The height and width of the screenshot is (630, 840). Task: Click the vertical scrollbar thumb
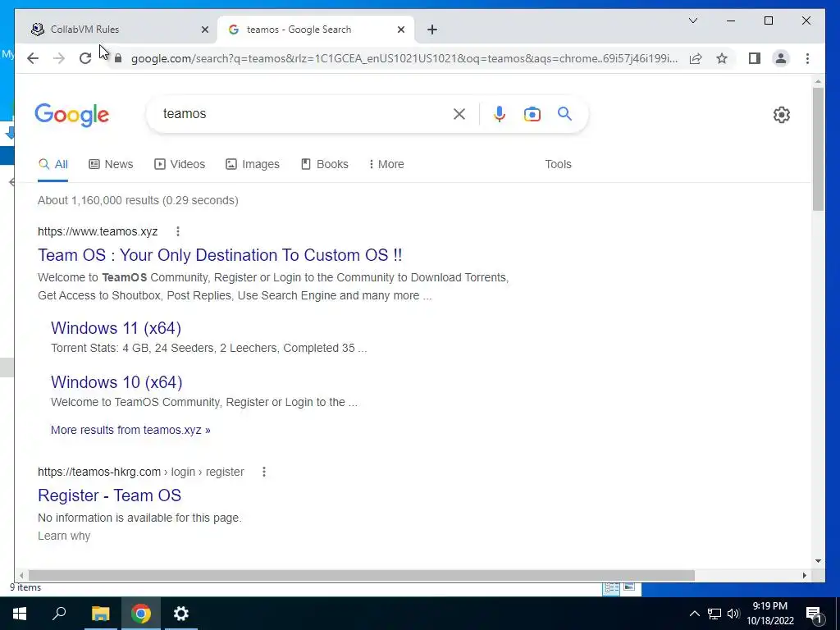[x=818, y=149]
